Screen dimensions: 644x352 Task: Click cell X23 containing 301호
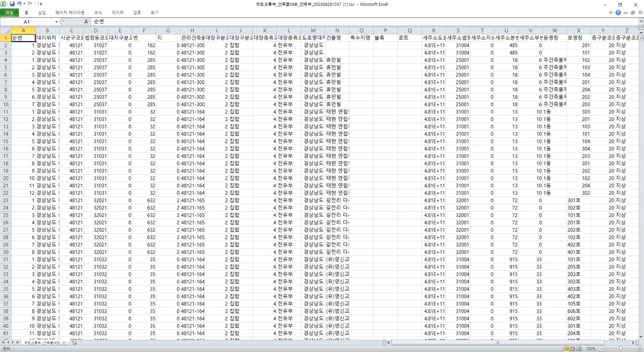pos(579,201)
